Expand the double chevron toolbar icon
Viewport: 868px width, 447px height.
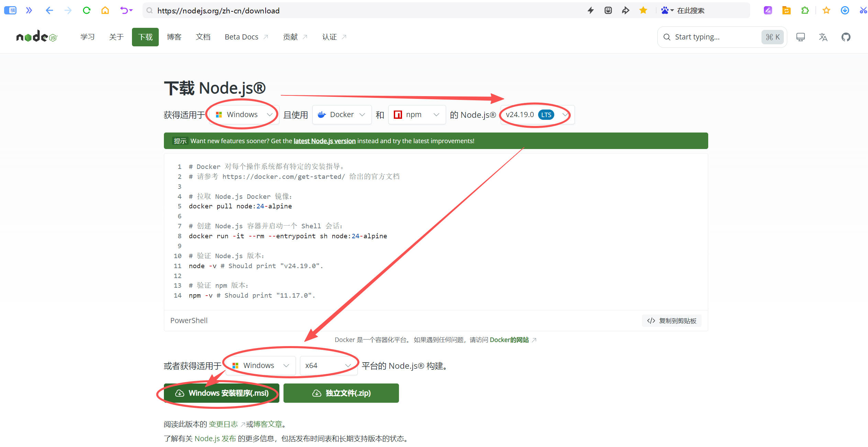click(29, 10)
